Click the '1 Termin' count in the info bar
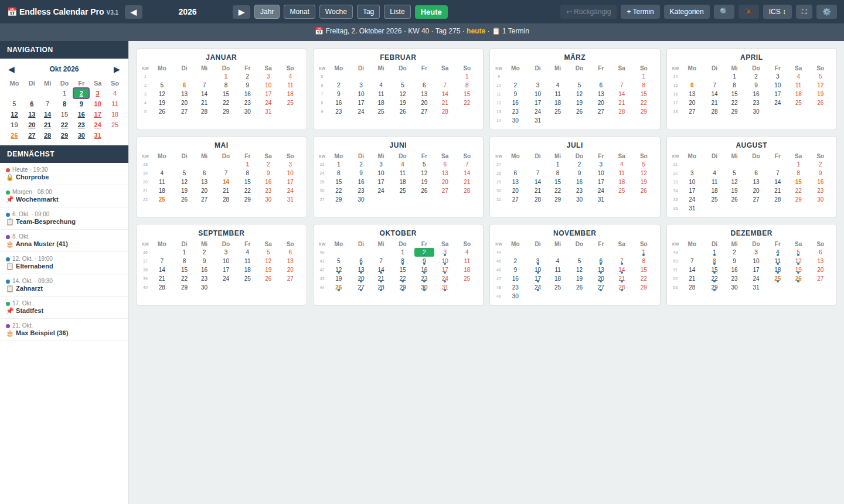Viewport: 844px width, 504px height. [516, 31]
